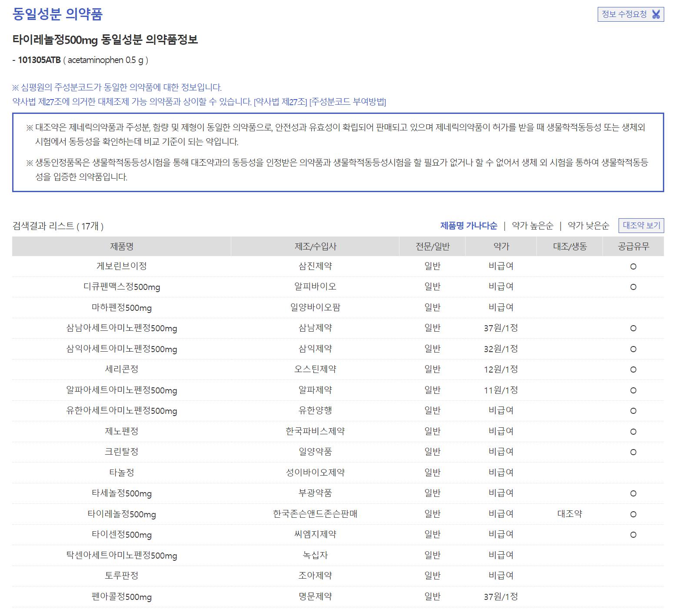
Task: Open product 게보린브이정
Action: (x=122, y=266)
